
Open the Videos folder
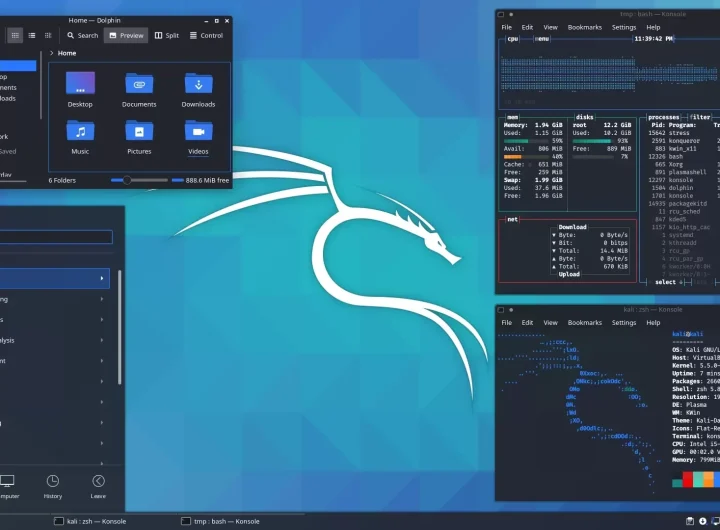(198, 132)
